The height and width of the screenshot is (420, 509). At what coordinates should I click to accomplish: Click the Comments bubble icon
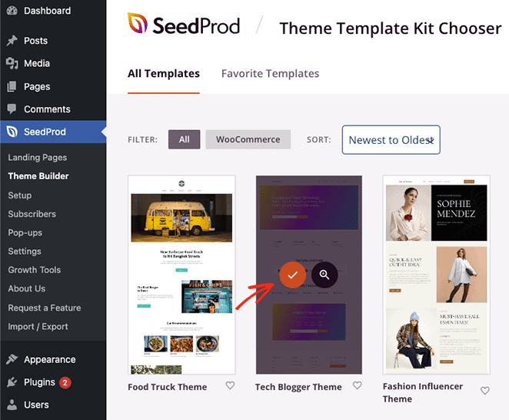point(12,109)
